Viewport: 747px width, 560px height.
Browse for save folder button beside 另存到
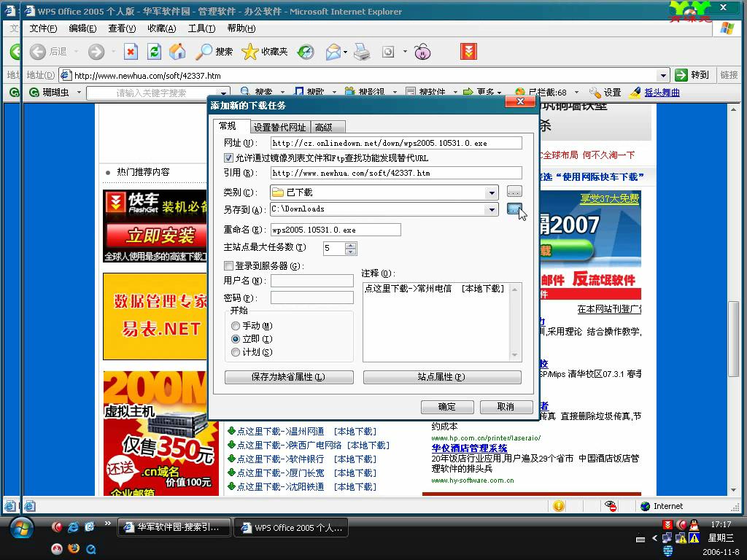tap(514, 209)
